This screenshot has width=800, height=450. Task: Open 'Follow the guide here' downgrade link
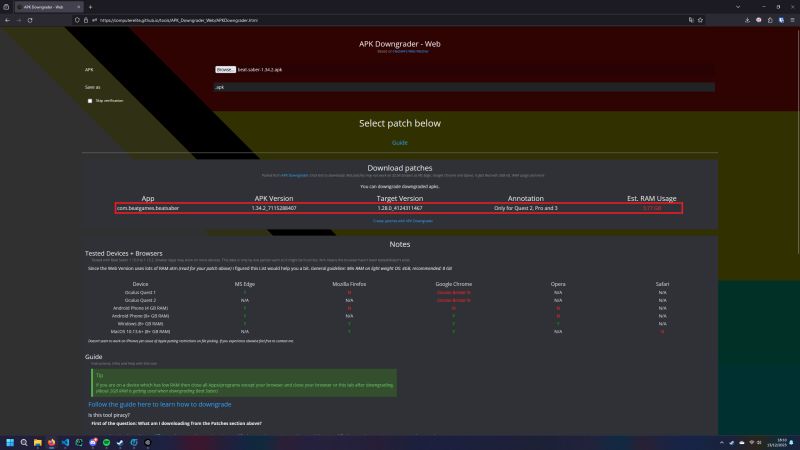point(160,404)
